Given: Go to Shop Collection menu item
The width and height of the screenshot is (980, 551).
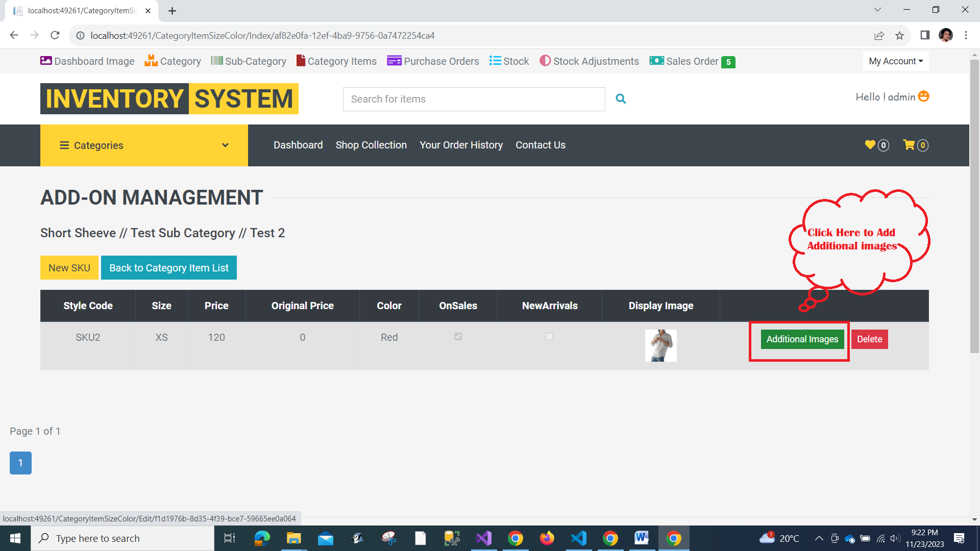Looking at the screenshot, I should click(371, 145).
